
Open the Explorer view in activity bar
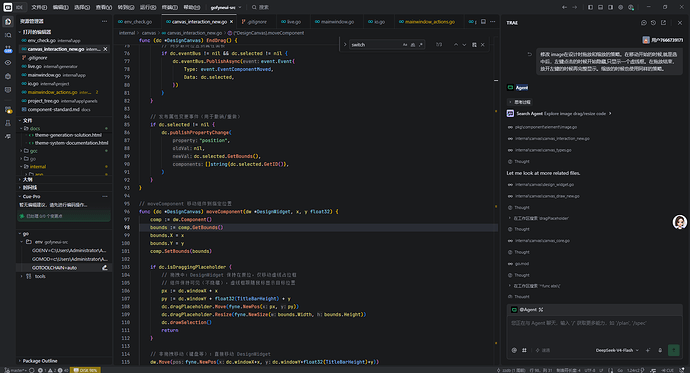tap(8, 22)
